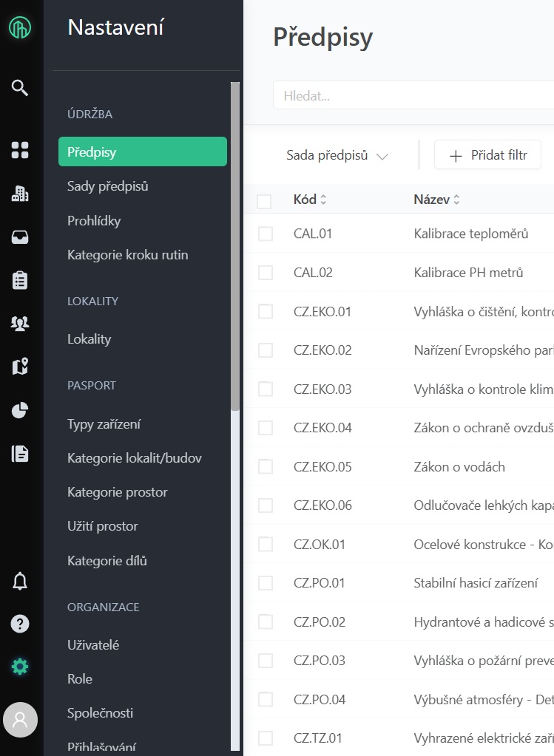
Task: Click the Hledat search input field
Action: coord(414,96)
